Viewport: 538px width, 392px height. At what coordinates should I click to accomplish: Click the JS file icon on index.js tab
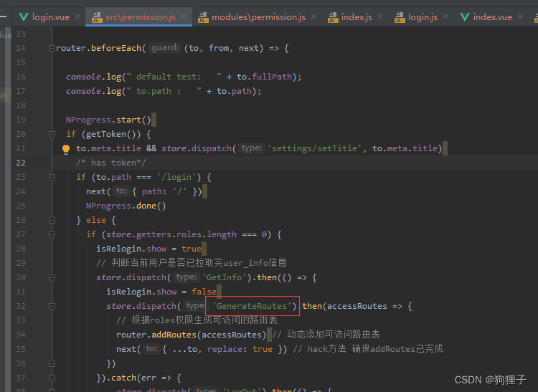333,17
